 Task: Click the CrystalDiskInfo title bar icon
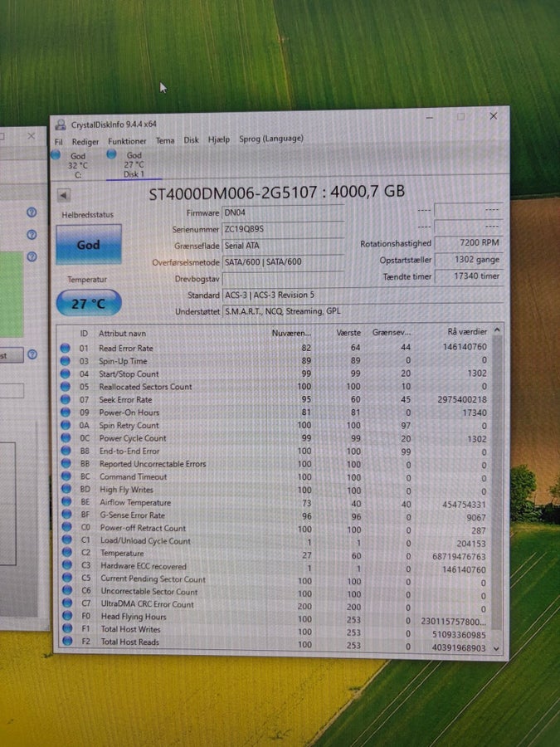click(61, 124)
